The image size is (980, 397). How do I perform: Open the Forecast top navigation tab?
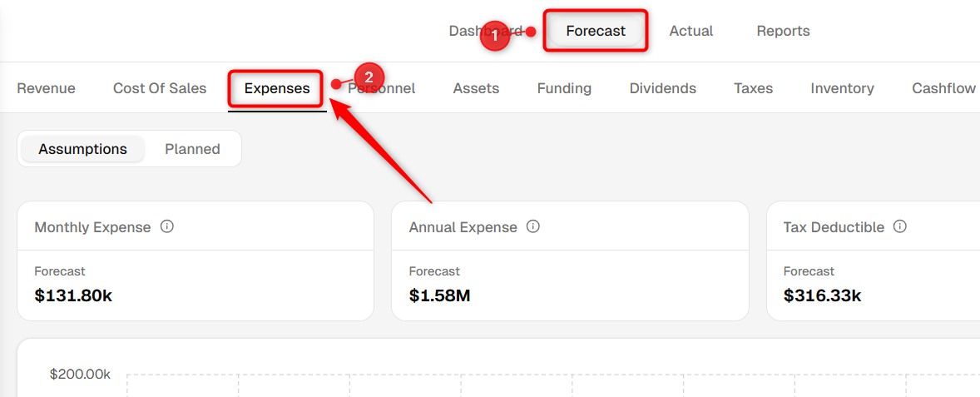[x=596, y=31]
